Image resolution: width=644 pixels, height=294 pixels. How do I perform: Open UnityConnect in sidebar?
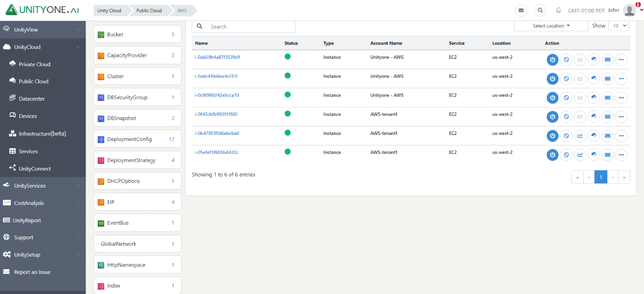(35, 169)
